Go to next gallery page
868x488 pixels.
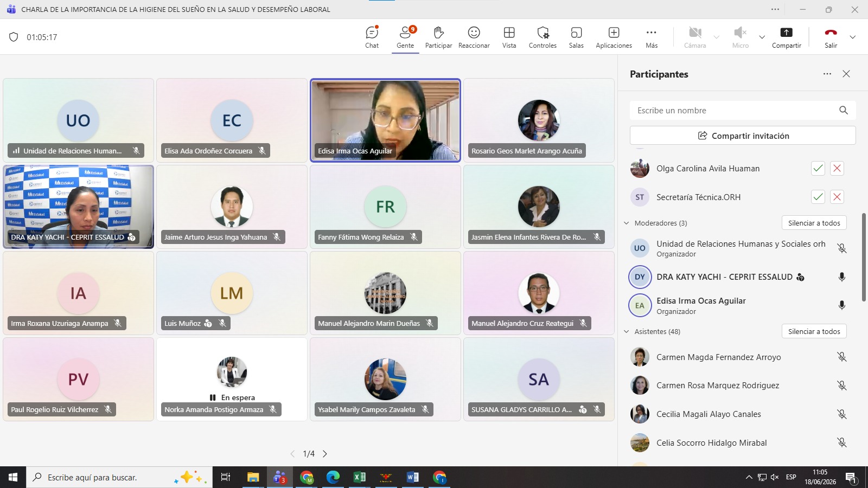[325, 454]
